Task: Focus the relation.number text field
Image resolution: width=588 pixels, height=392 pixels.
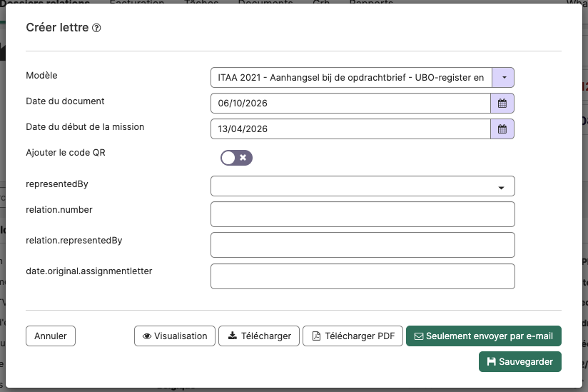Action: coord(363,214)
